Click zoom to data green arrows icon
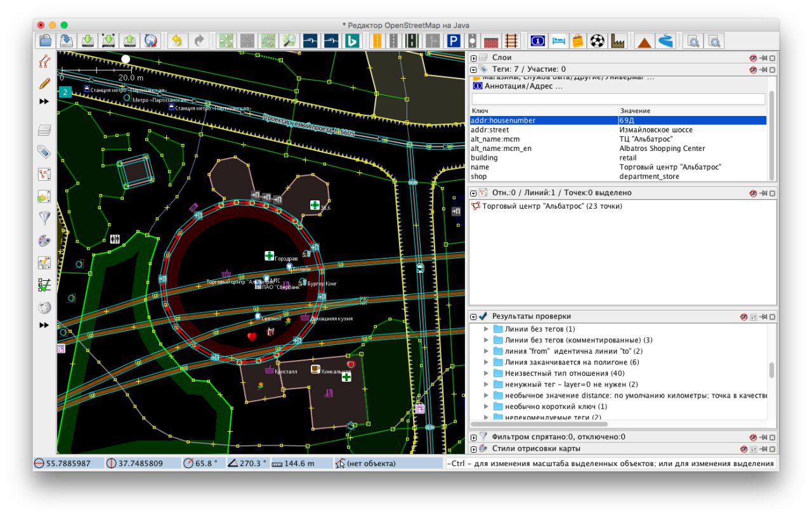This screenshot has height=518, width=812. click(x=226, y=41)
